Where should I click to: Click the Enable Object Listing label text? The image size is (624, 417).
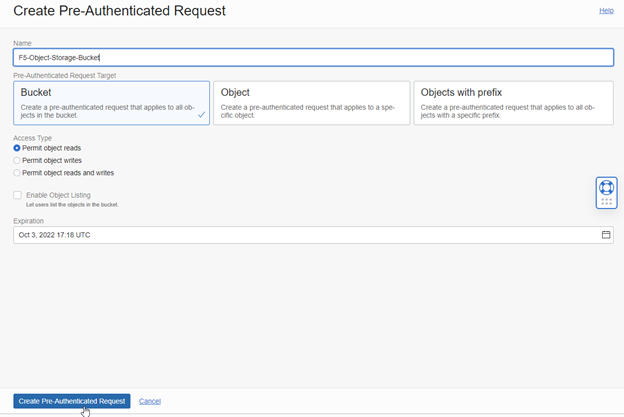[x=58, y=195]
